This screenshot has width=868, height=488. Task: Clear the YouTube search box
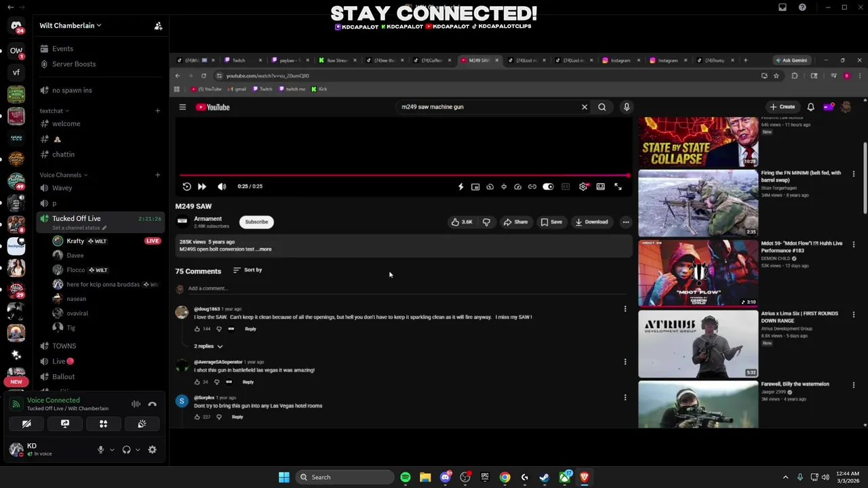(585, 107)
